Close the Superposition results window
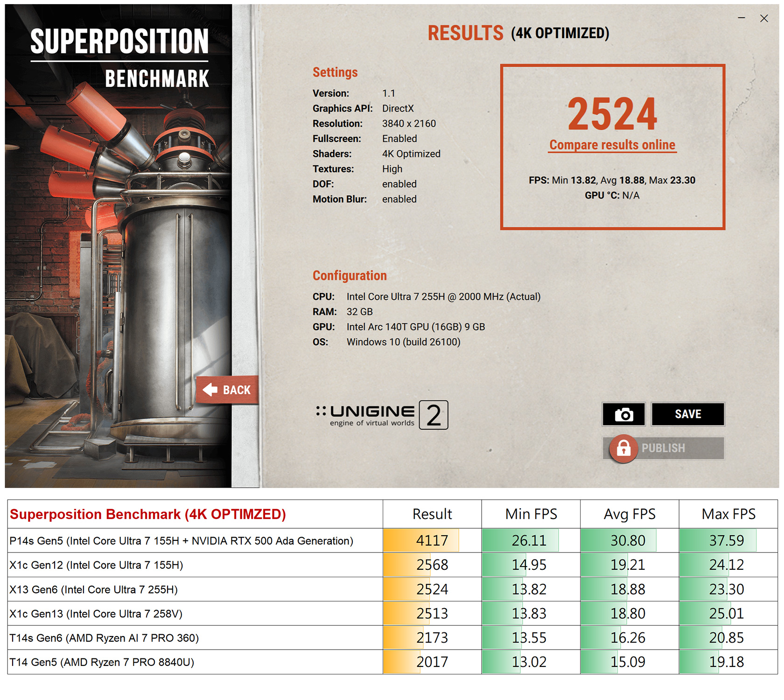This screenshot has width=784, height=700. coord(764,18)
